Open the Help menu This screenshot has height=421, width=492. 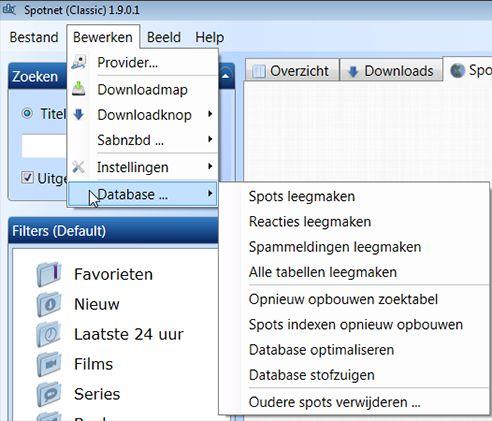210,37
